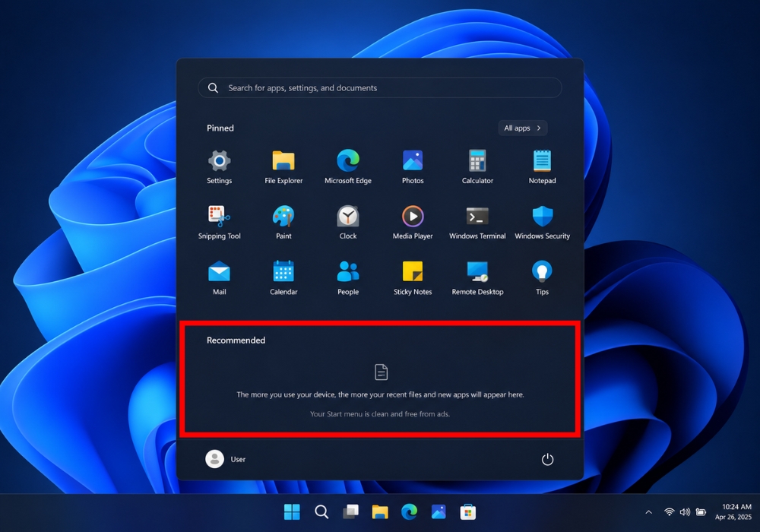
Task: Open Sticky Notes
Action: [413, 278]
